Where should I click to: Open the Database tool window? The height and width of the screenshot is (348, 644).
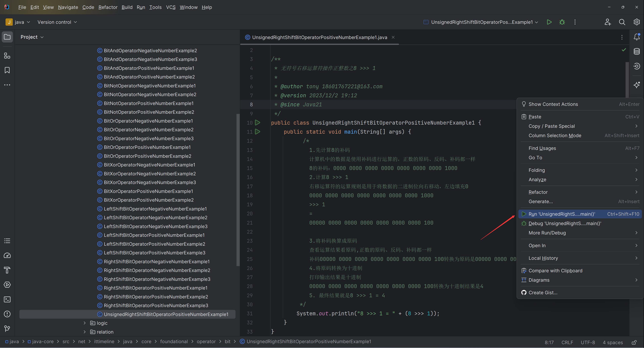coord(636,51)
